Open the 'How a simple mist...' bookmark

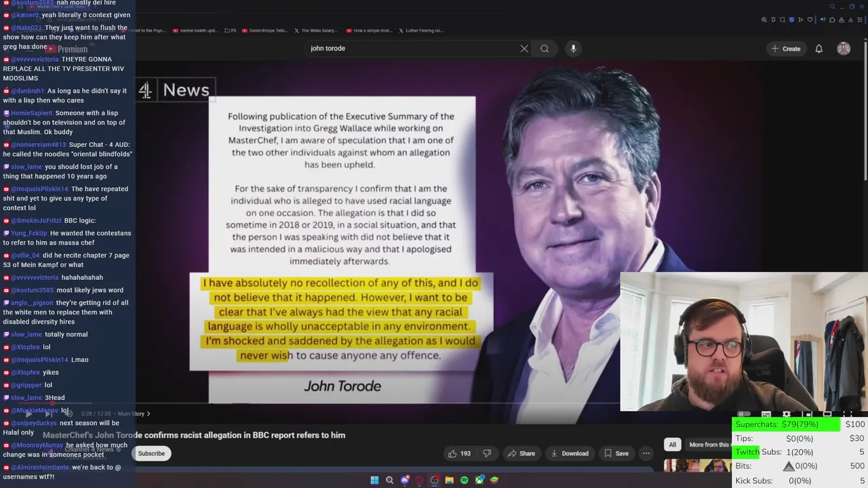[369, 30]
